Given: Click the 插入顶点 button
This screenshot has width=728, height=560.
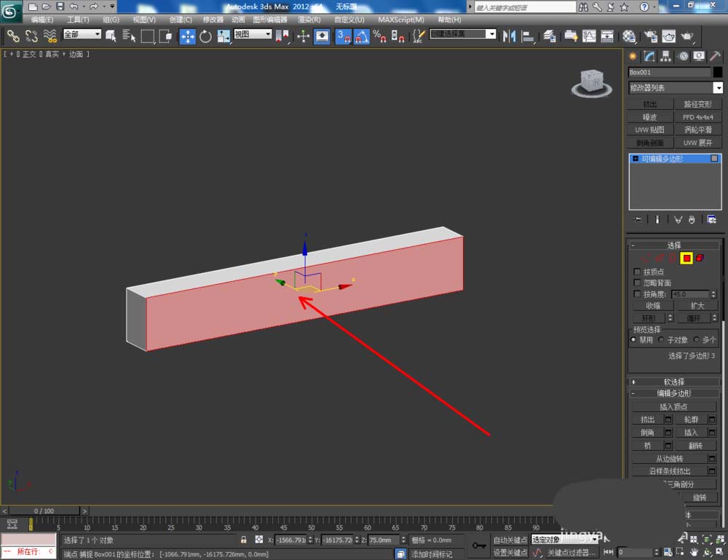Looking at the screenshot, I should tap(673, 407).
